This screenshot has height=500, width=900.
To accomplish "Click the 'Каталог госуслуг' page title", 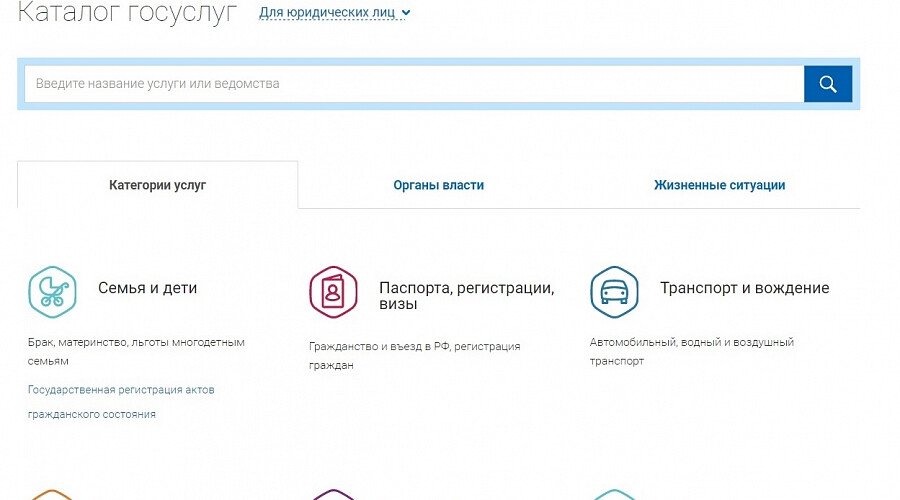I will coord(128,13).
